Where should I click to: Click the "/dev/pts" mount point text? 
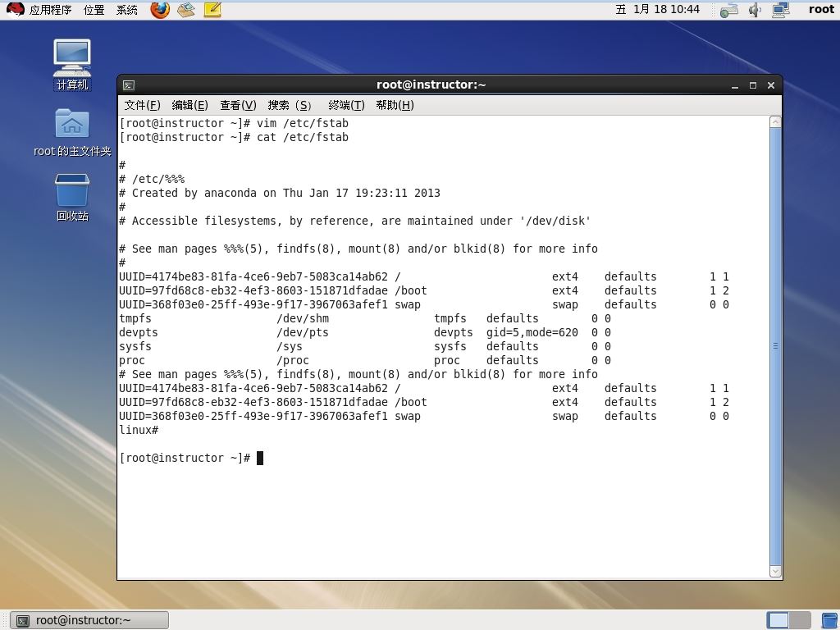(x=303, y=332)
